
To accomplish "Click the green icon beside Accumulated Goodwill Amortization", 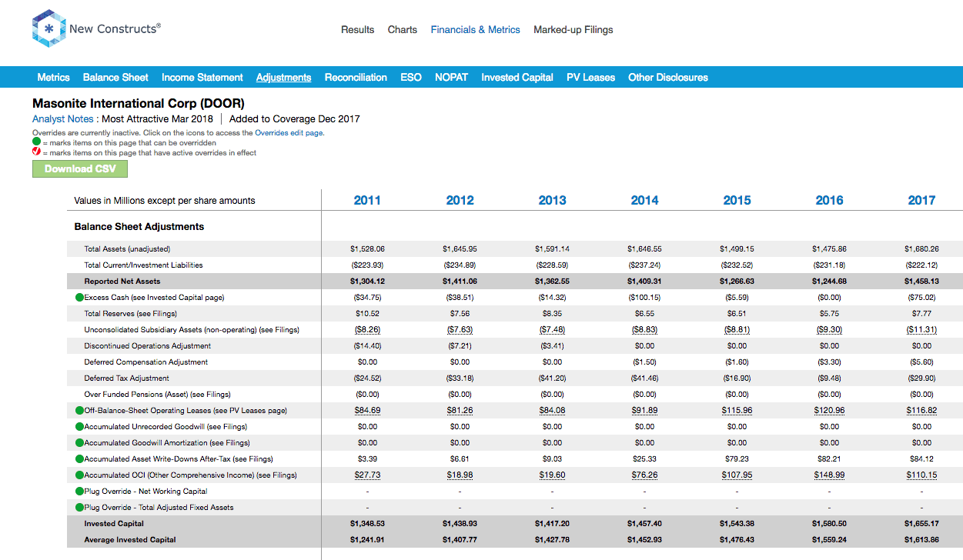I will (x=79, y=443).
